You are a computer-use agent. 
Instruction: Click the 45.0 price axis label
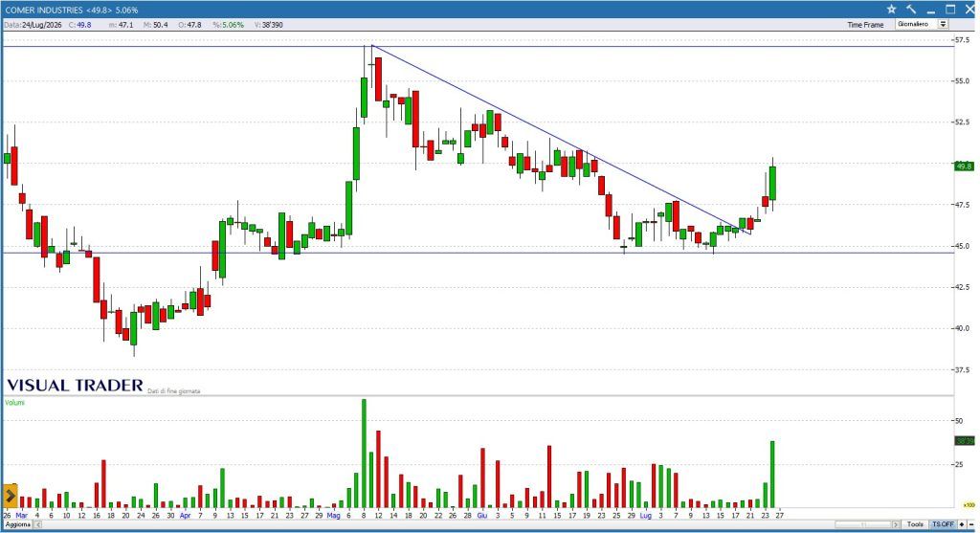click(962, 246)
